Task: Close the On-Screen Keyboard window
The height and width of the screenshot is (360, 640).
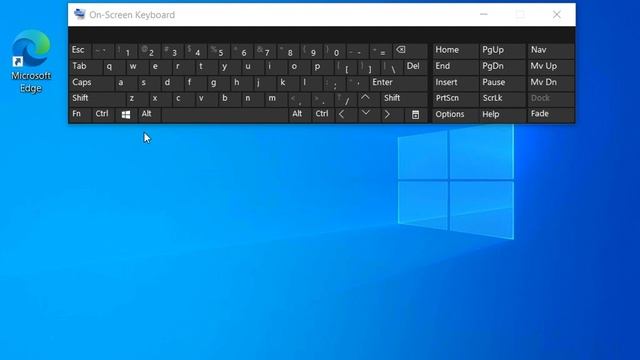Action: pos(557,14)
